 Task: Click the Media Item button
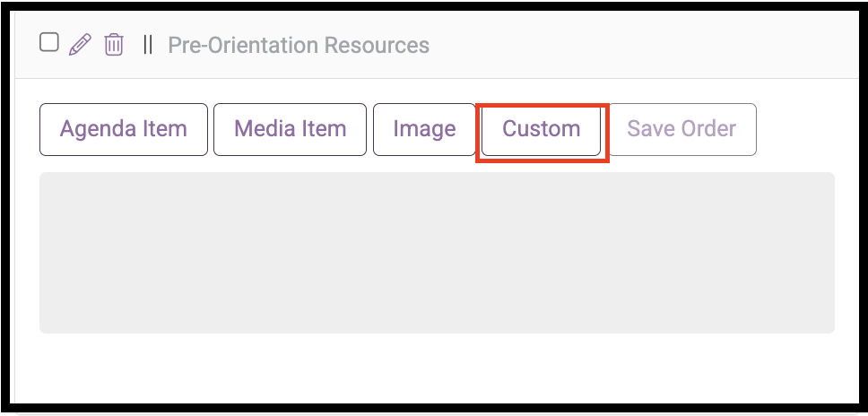[x=290, y=129]
